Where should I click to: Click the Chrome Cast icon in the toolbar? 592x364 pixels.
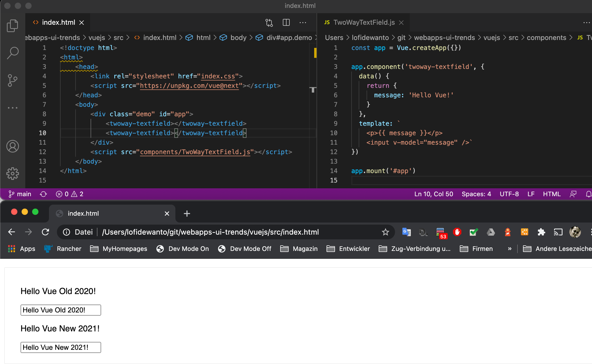coord(558,232)
